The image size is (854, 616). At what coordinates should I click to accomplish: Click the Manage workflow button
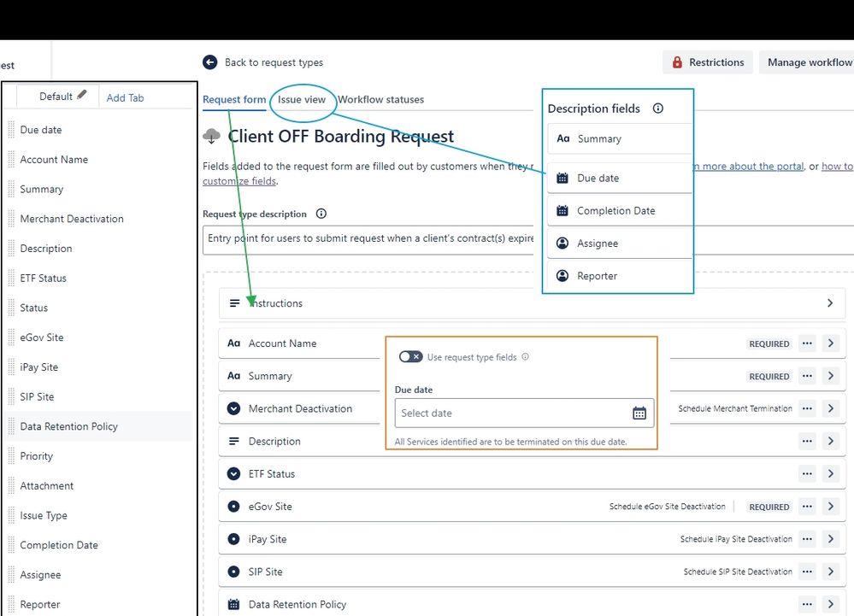809,62
